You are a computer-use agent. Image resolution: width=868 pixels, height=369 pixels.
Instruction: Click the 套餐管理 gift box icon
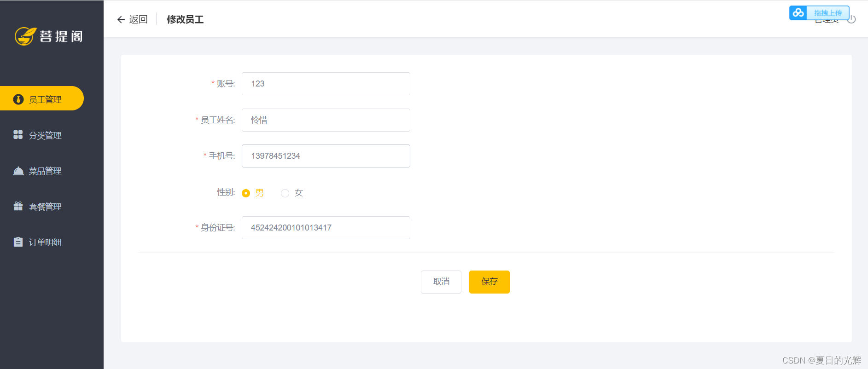click(18, 206)
